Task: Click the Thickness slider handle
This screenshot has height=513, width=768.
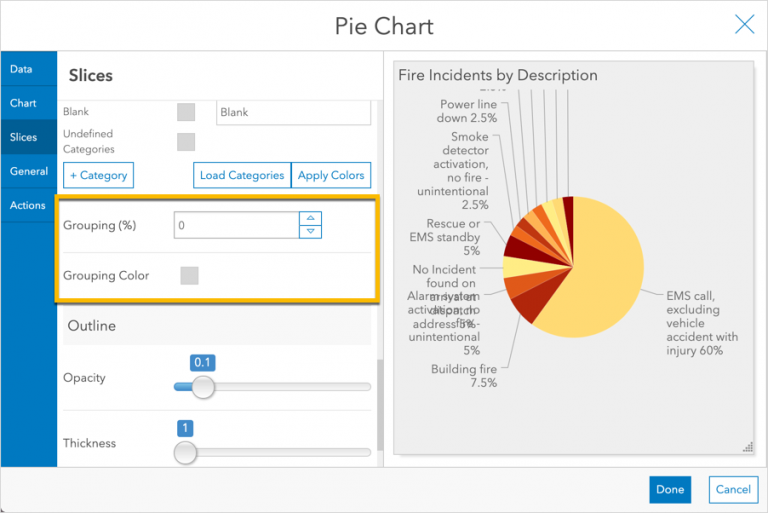Action: tap(185, 453)
